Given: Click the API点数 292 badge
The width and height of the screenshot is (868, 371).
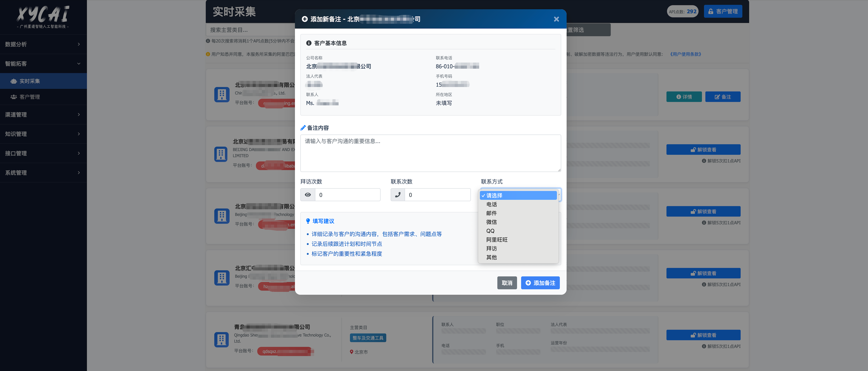Looking at the screenshot, I should click(682, 12).
